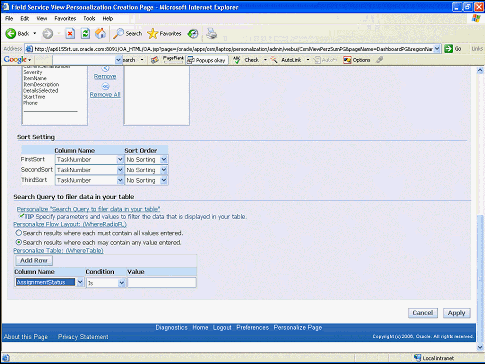The width and height of the screenshot is (485, 364).
Task: Click the page icon in address bar
Action: coord(29,49)
